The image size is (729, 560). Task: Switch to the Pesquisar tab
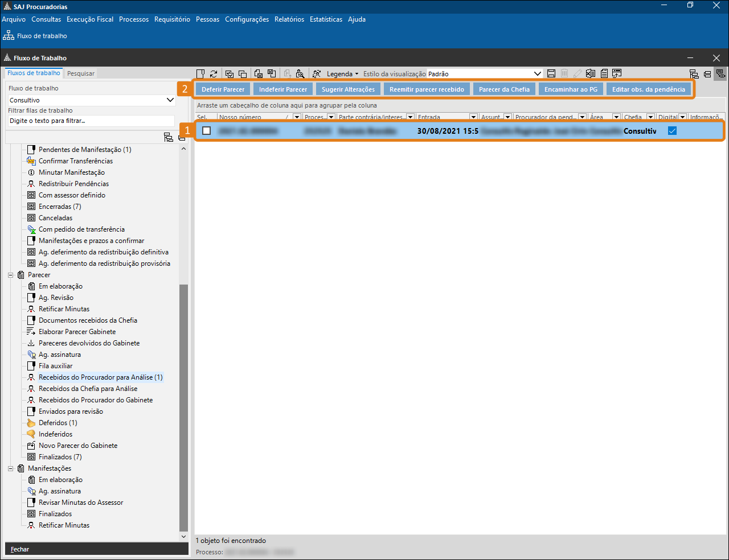pyautogui.click(x=81, y=73)
